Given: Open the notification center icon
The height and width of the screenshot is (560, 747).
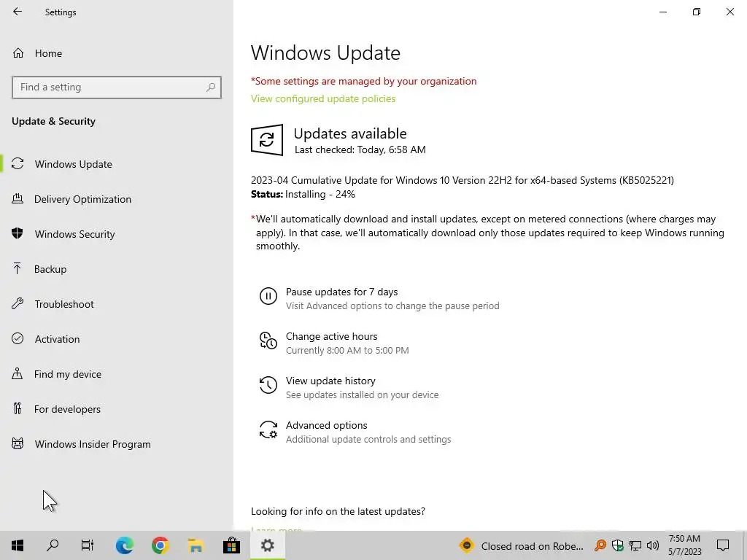Looking at the screenshot, I should point(723,545).
